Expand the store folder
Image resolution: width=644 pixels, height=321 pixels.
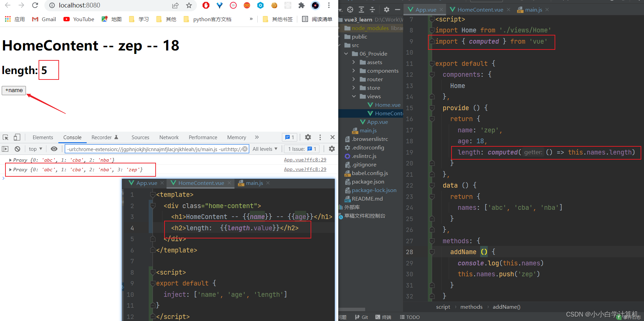[x=354, y=88]
